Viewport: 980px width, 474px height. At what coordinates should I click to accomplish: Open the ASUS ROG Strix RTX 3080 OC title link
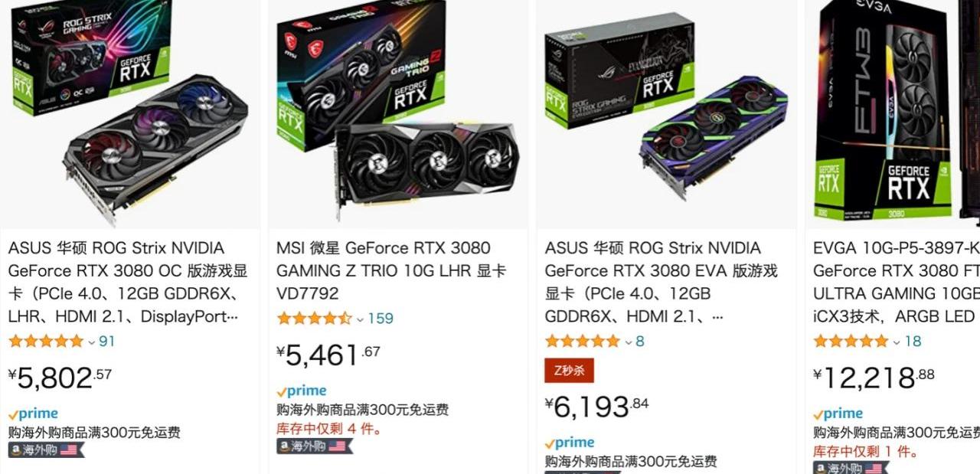tap(128, 282)
